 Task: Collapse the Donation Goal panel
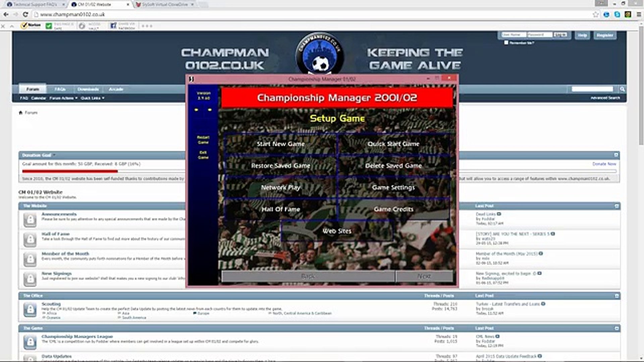click(616, 155)
